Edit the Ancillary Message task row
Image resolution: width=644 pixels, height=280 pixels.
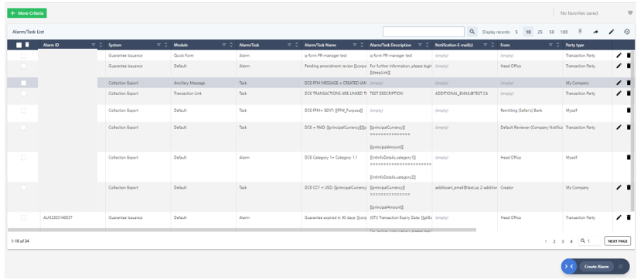tap(619, 83)
